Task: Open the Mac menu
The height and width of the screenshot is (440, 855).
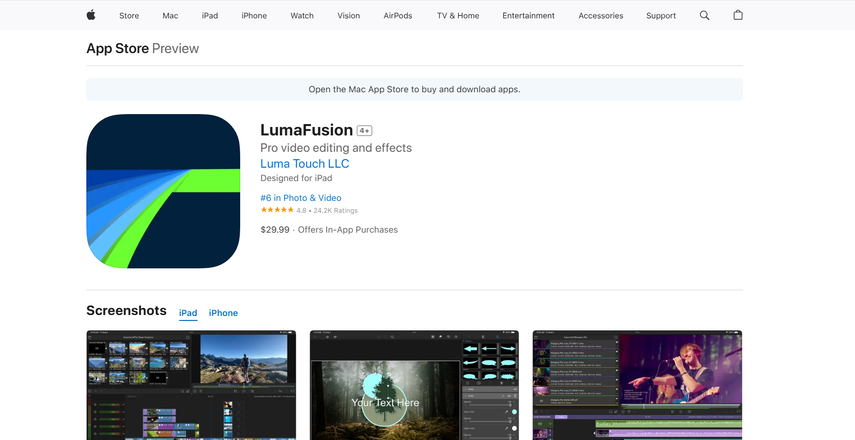Action: pos(170,16)
